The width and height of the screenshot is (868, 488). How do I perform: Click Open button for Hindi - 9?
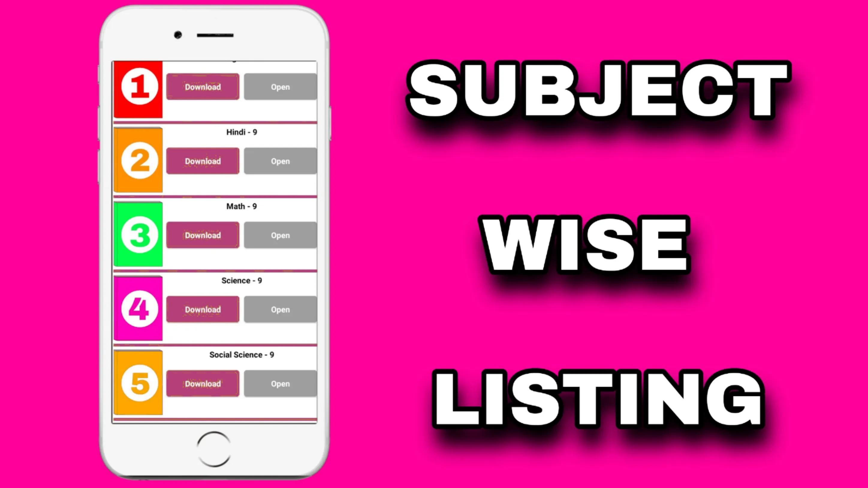tap(280, 161)
